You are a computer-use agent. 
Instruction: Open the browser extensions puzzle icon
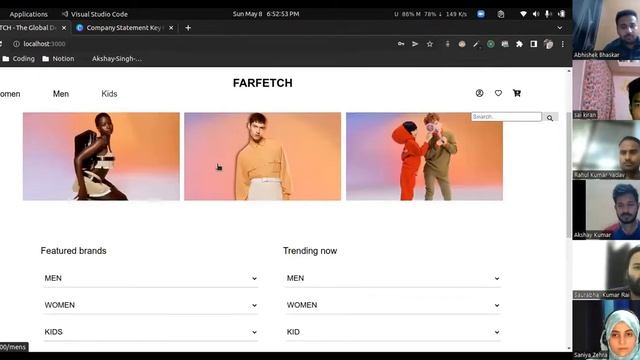(x=519, y=44)
